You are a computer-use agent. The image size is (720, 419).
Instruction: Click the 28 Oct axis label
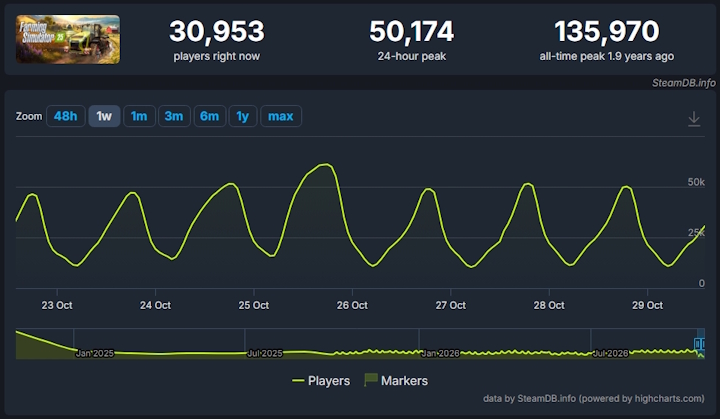coord(549,305)
